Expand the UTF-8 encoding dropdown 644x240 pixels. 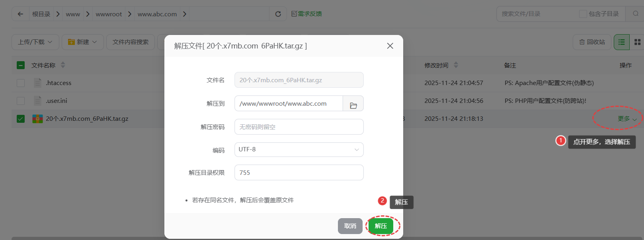tap(299, 150)
